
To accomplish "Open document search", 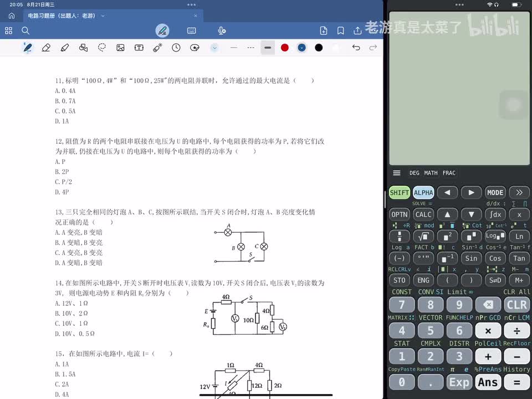I will coord(25,30).
